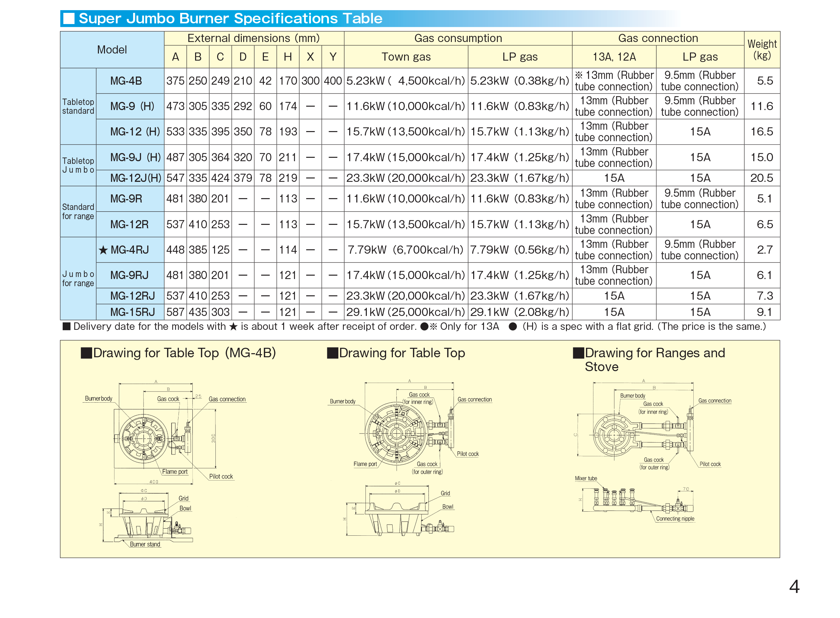Select model name 'MG-9J (H)'

click(x=135, y=157)
